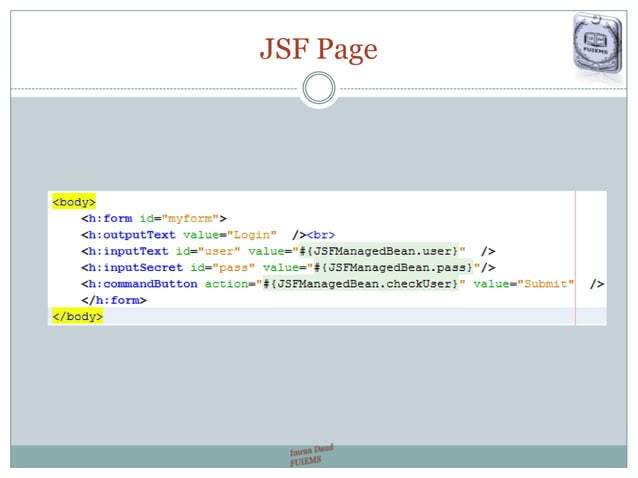Click the Imran Daud FUIEMS footer text
This screenshot has height=478, width=638.
(x=312, y=455)
